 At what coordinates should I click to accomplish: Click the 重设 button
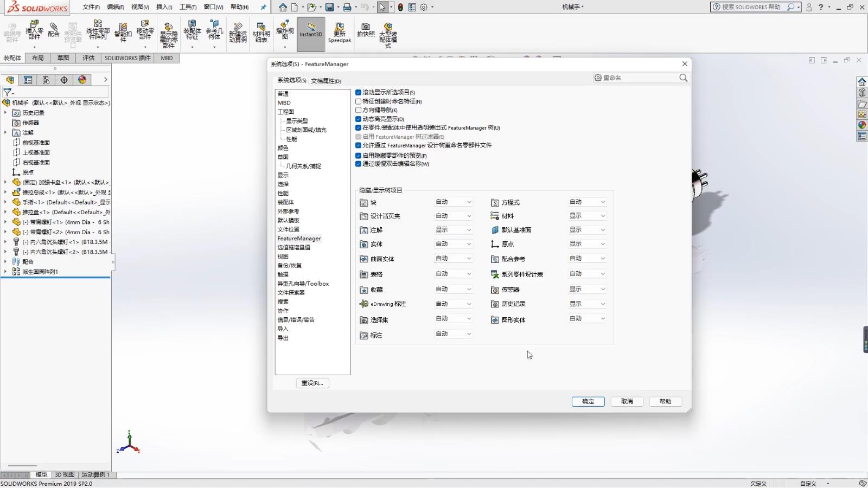coord(312,383)
